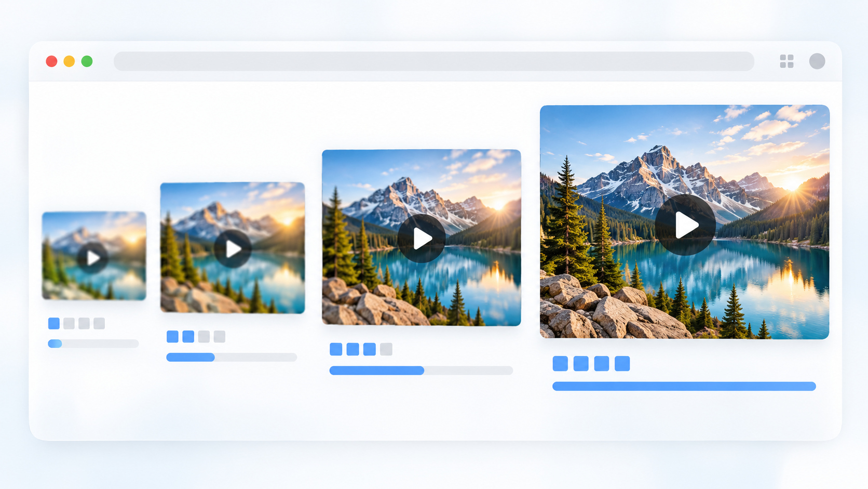Open the round profile avatar
The image size is (868, 489).
[x=817, y=61]
